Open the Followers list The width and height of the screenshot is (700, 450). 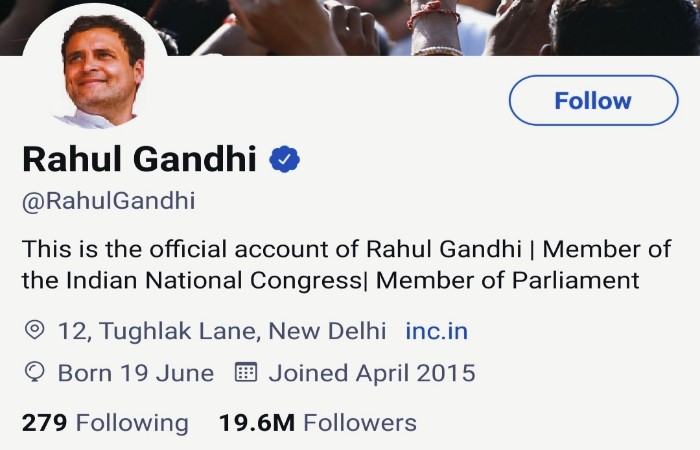(360, 422)
